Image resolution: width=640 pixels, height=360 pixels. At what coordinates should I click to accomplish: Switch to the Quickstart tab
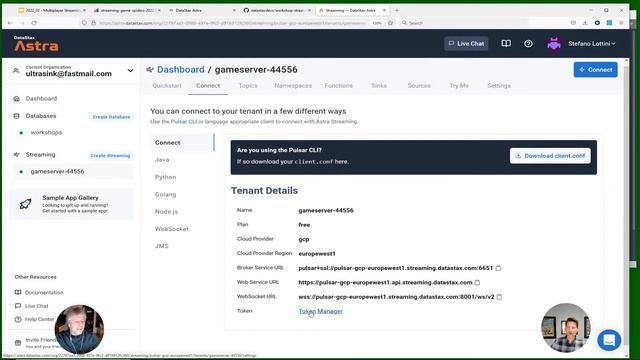pos(167,86)
